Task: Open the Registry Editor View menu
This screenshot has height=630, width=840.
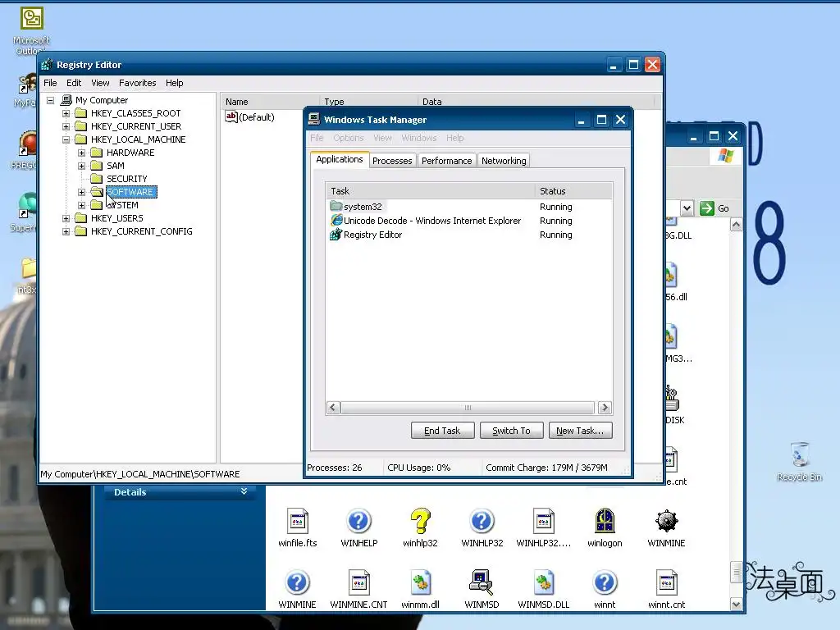Action: [x=100, y=83]
